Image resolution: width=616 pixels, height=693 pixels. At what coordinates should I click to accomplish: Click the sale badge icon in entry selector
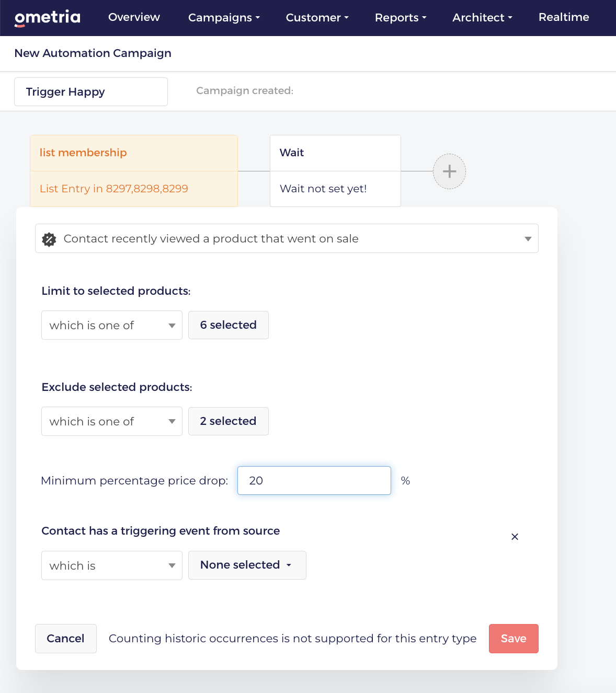tap(49, 239)
